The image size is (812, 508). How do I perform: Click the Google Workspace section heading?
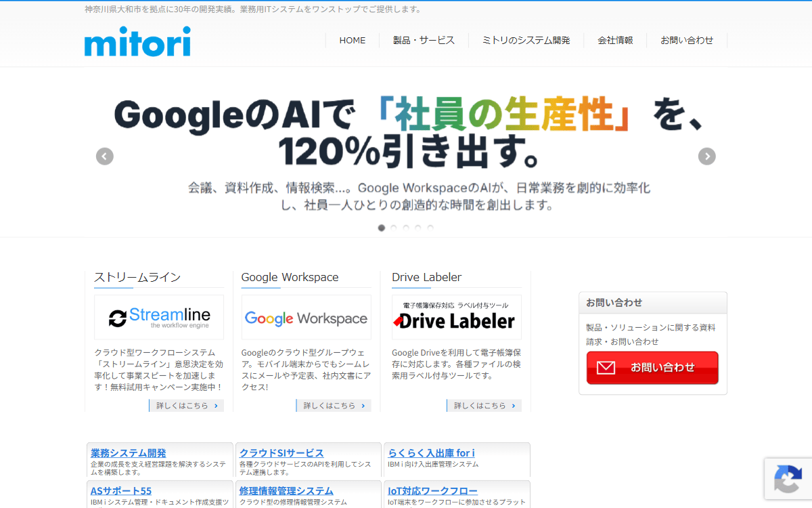pyautogui.click(x=290, y=277)
